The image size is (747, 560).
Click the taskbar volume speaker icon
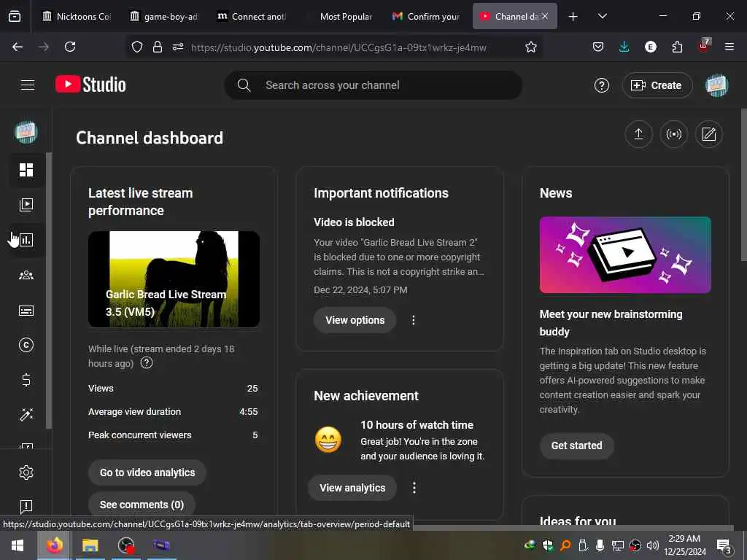point(653,545)
